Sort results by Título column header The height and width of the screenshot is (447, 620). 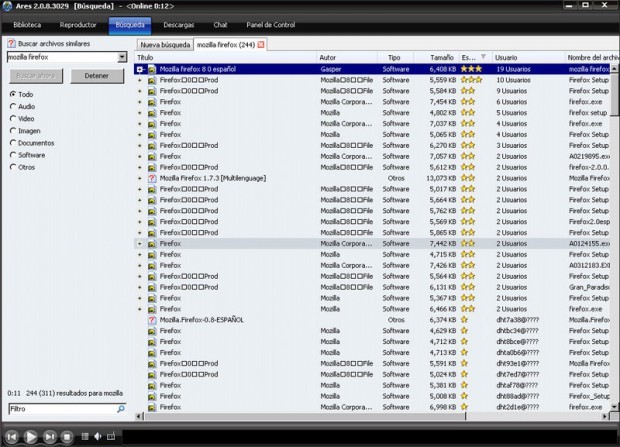(225, 57)
